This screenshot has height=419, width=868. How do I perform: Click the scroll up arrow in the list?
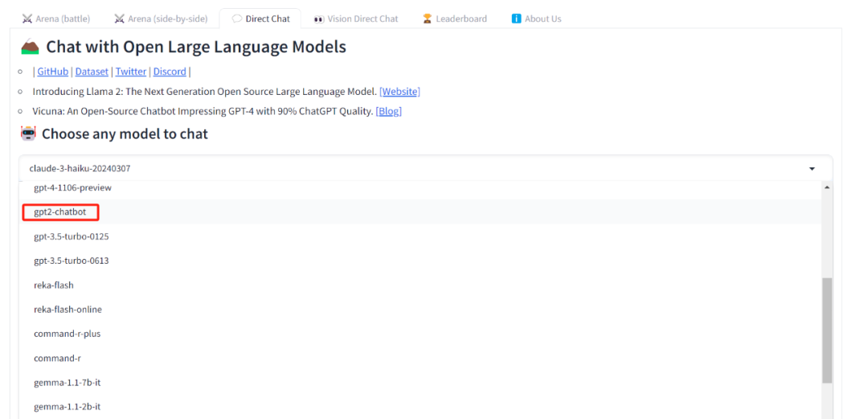coord(827,187)
